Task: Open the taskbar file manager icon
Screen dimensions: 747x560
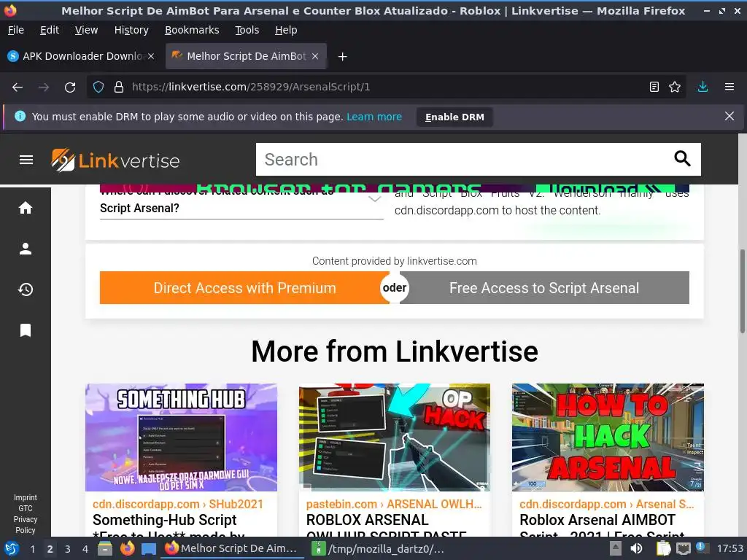Action: (105, 548)
